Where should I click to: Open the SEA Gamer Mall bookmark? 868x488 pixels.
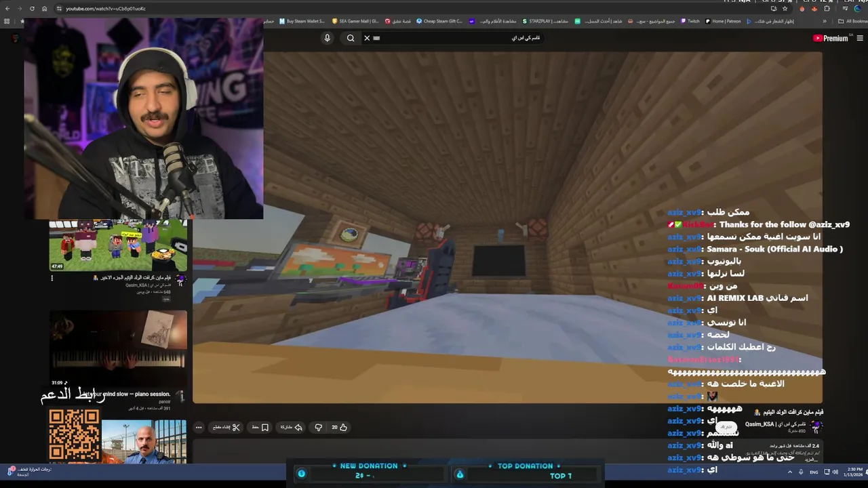point(355,21)
